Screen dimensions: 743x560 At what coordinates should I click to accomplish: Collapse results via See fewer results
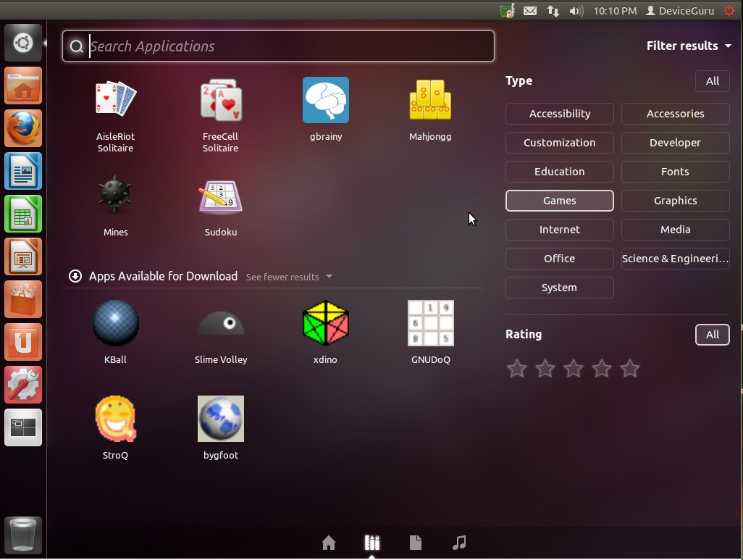[x=288, y=277]
